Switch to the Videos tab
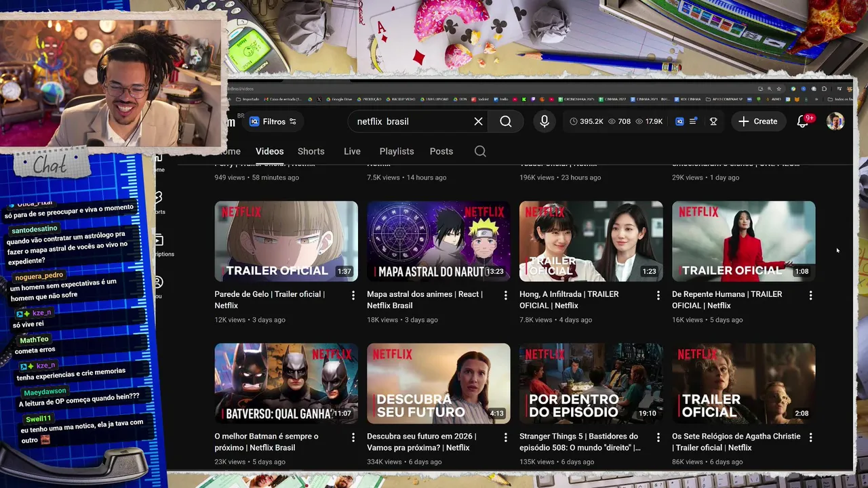 click(x=269, y=151)
